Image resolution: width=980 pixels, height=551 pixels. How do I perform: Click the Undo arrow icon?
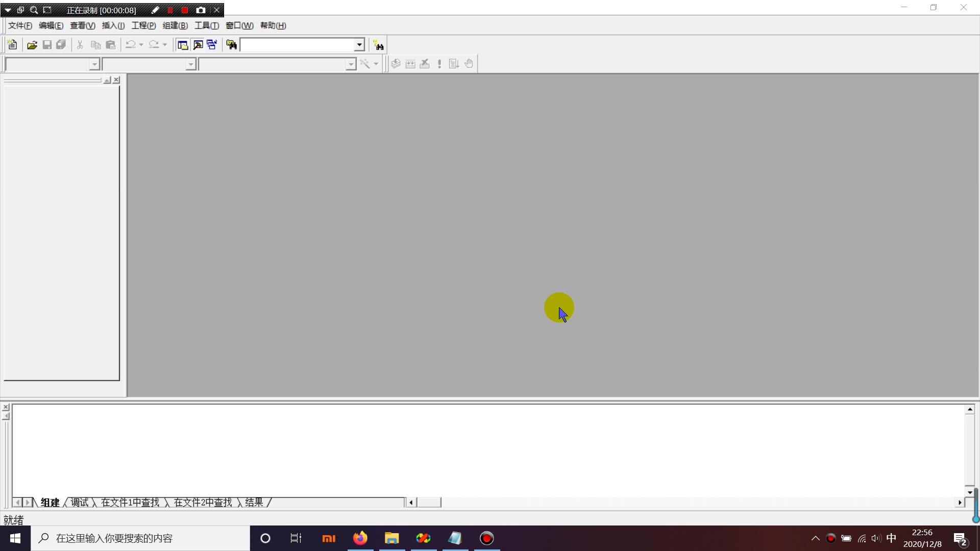131,45
